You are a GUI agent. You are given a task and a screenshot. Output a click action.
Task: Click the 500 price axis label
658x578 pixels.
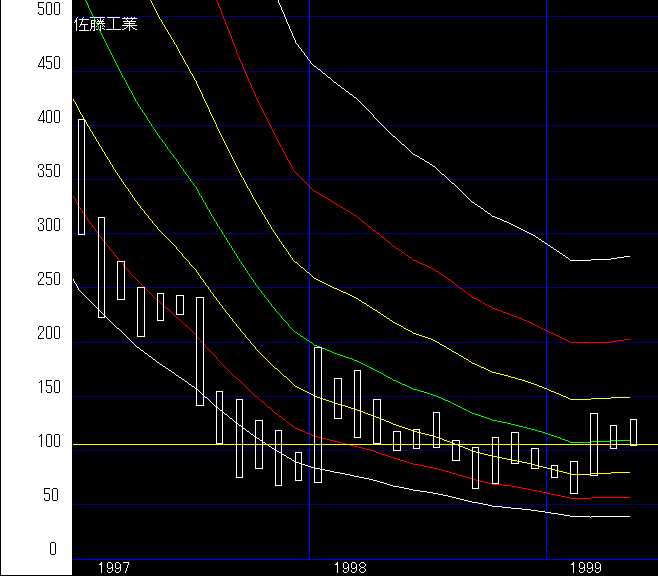(48, 9)
